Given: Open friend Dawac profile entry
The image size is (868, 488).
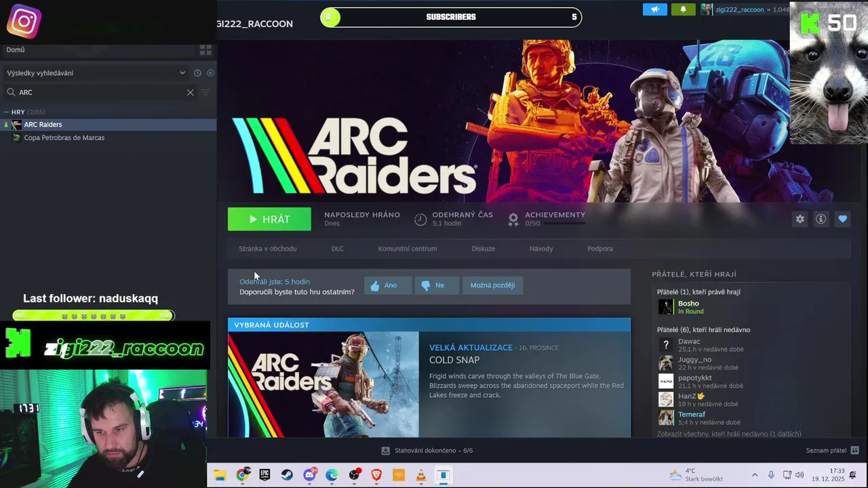Looking at the screenshot, I should pos(689,342).
